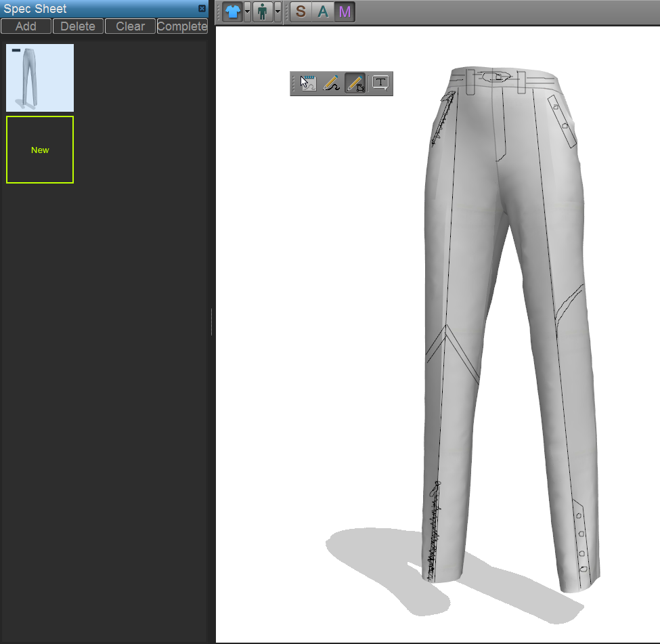Click the floating annotation toolbar's grip handle
Screen dimensions: 660x644
coord(294,84)
